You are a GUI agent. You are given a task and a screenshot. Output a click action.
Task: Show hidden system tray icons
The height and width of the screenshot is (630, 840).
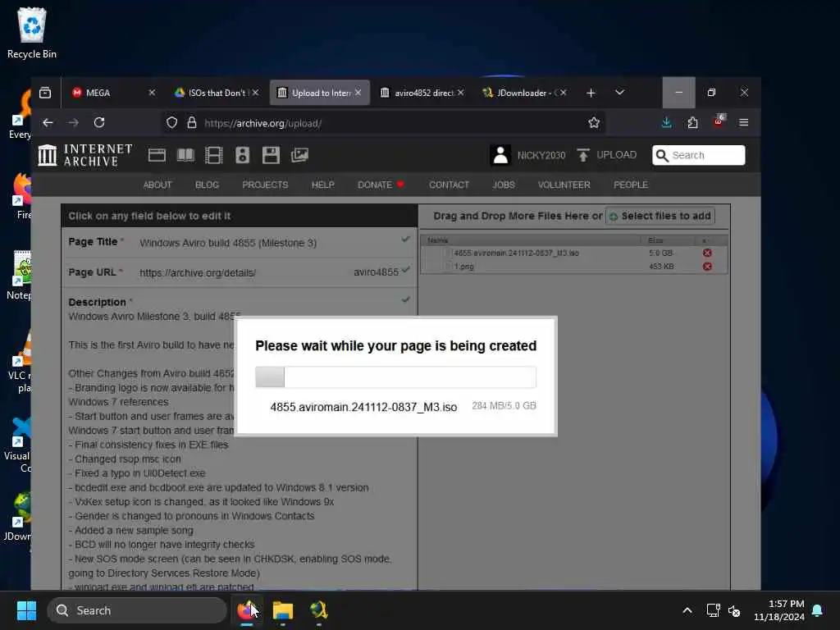(687, 610)
